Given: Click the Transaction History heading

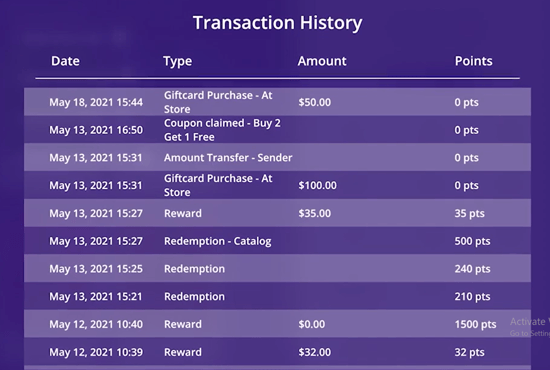Looking at the screenshot, I should coord(277,23).
